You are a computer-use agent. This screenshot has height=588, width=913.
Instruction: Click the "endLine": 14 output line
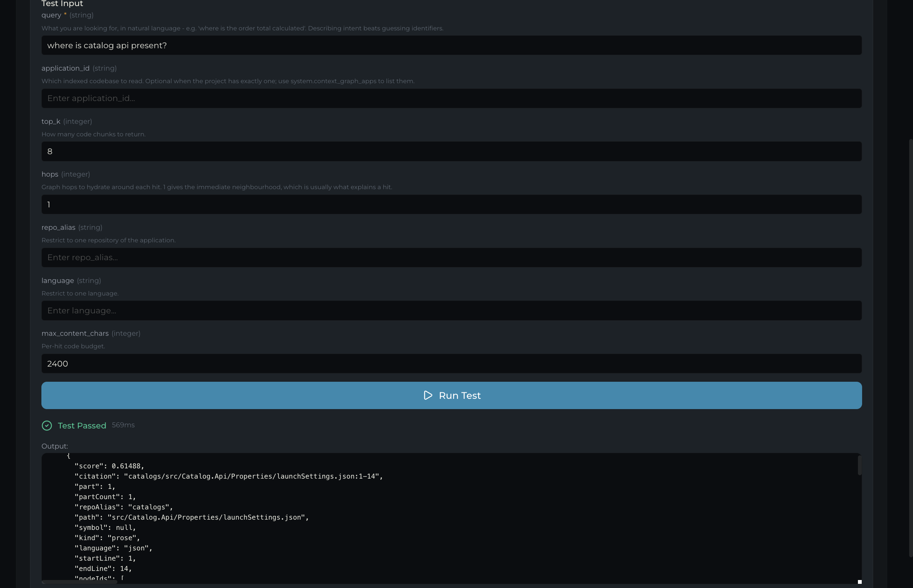pos(103,569)
